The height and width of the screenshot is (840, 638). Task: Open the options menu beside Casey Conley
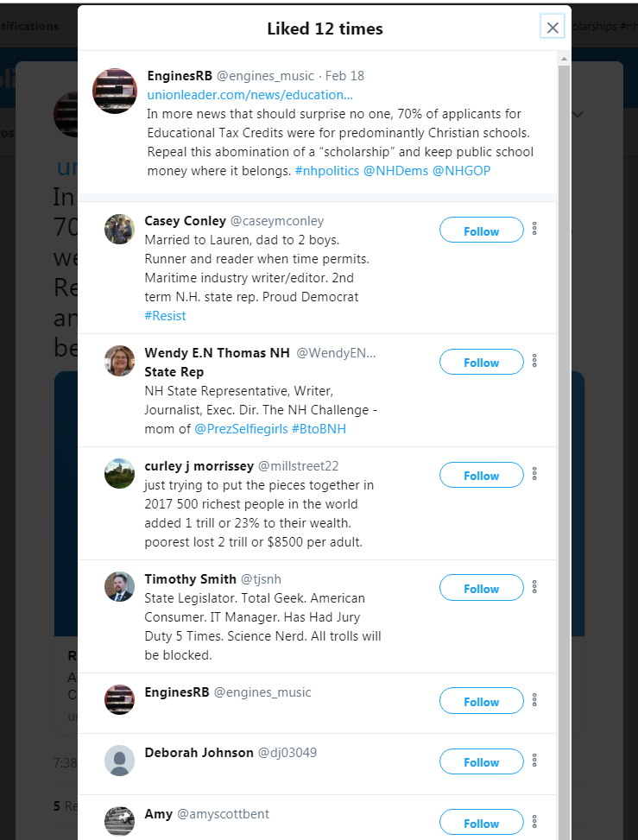coord(534,229)
